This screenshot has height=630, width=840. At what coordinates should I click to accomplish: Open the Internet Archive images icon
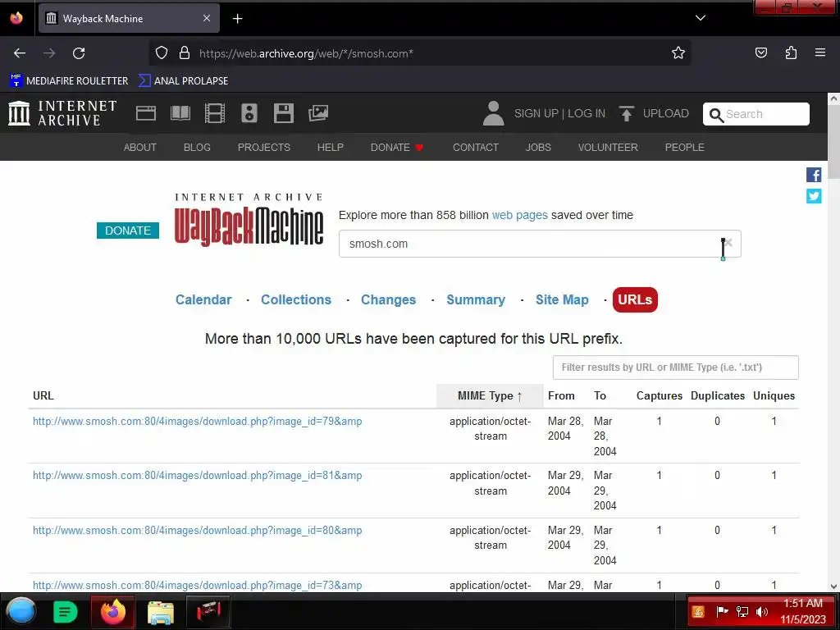[318, 113]
